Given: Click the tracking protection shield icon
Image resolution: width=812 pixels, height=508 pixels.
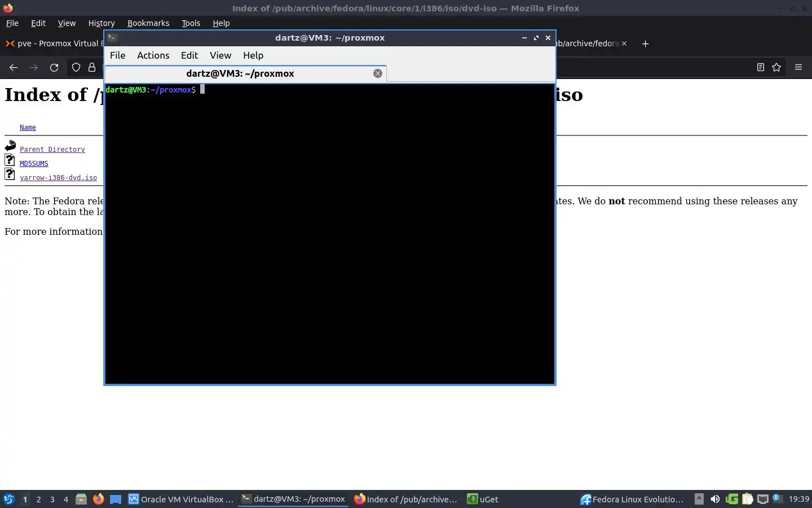Looking at the screenshot, I should (76, 67).
